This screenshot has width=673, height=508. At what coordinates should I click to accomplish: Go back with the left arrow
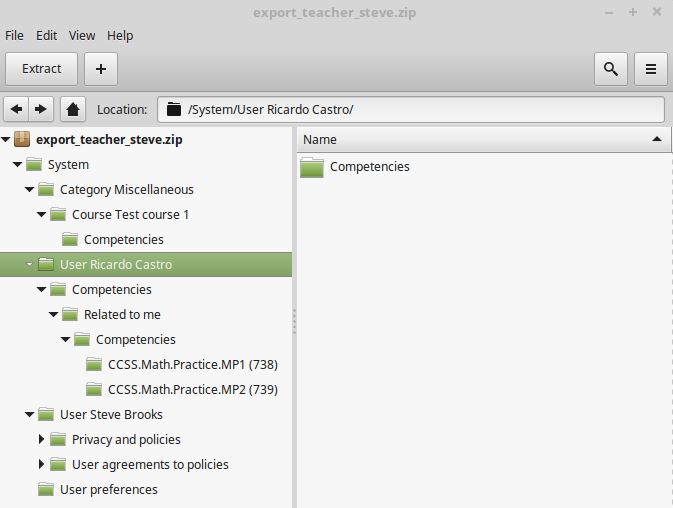pyautogui.click(x=16, y=109)
